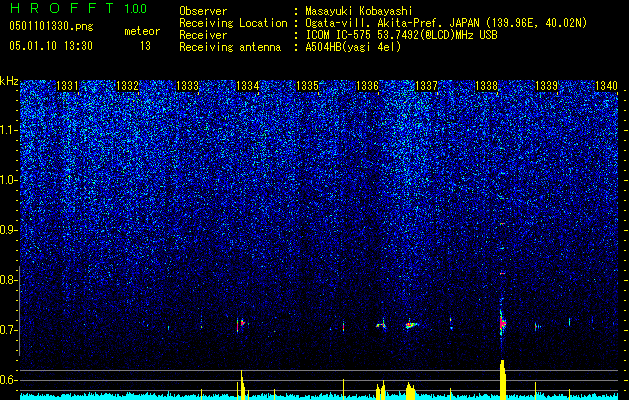
Task: Click time marker 1336
Action: 367,85
